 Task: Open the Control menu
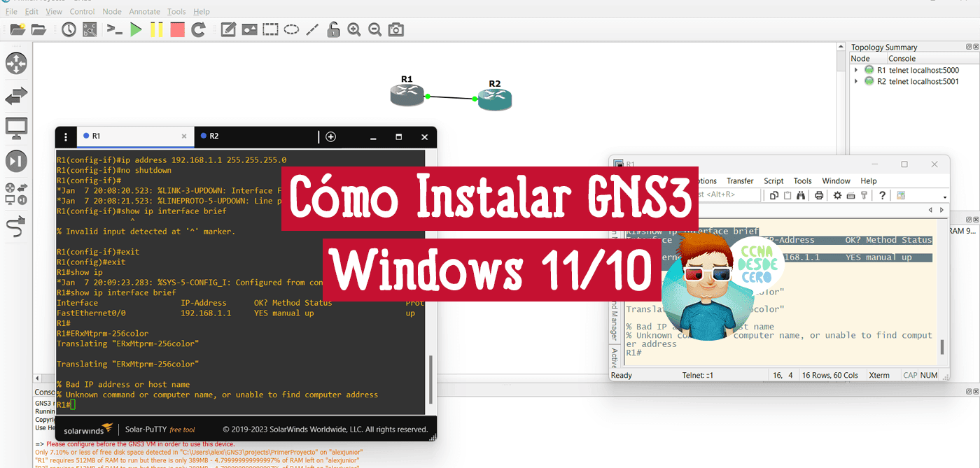tap(83, 12)
